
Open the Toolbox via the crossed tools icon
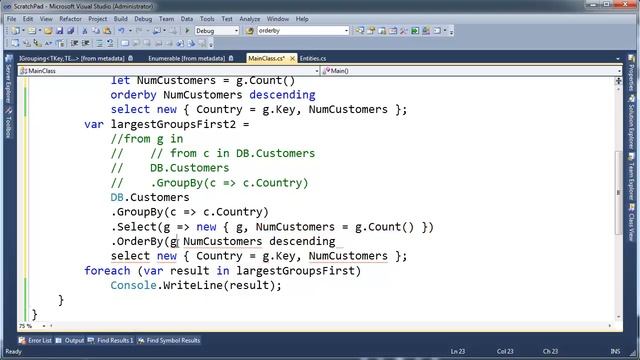[404, 31]
